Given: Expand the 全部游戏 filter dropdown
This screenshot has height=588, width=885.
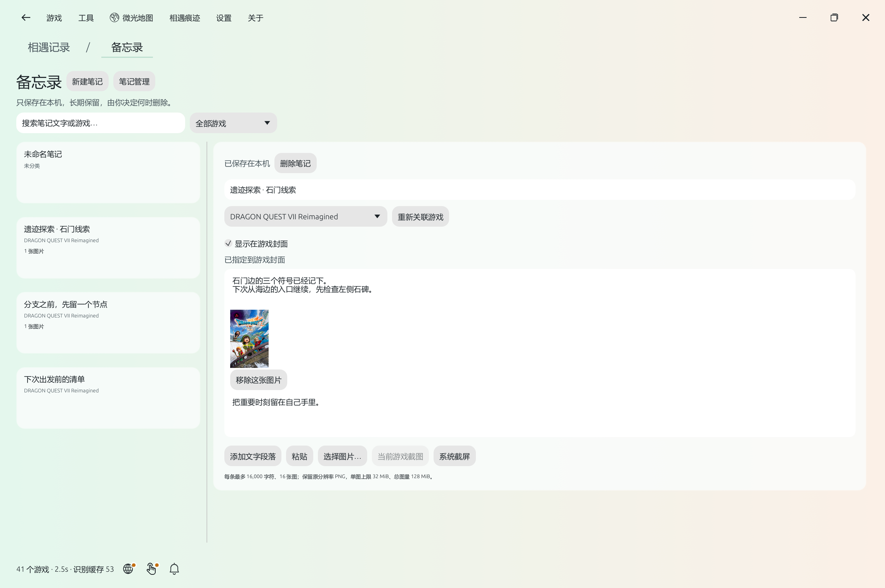Looking at the screenshot, I should pyautogui.click(x=233, y=123).
